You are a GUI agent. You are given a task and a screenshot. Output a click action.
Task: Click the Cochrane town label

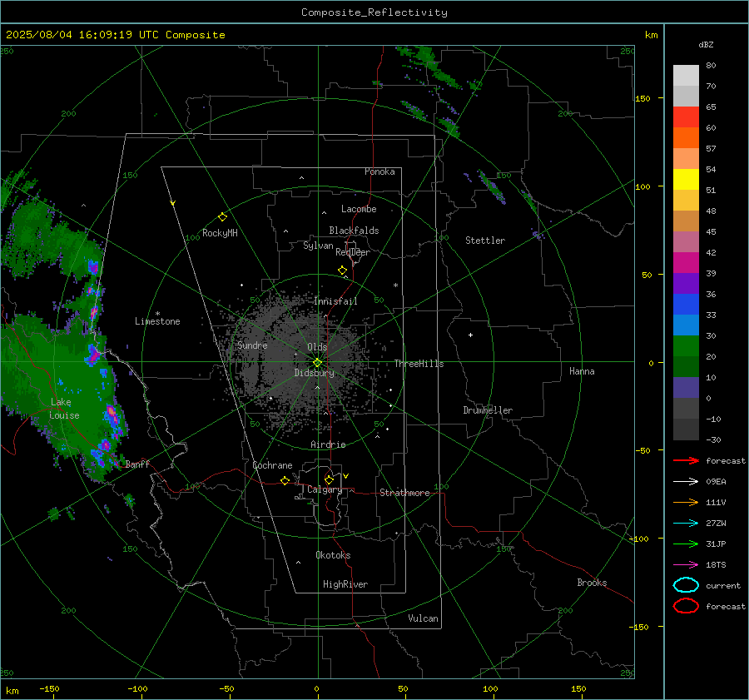tap(272, 465)
